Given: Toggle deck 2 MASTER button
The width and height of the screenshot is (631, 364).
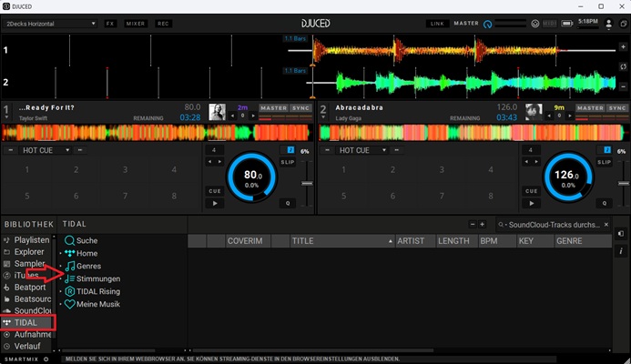Looking at the screenshot, I should [590, 108].
